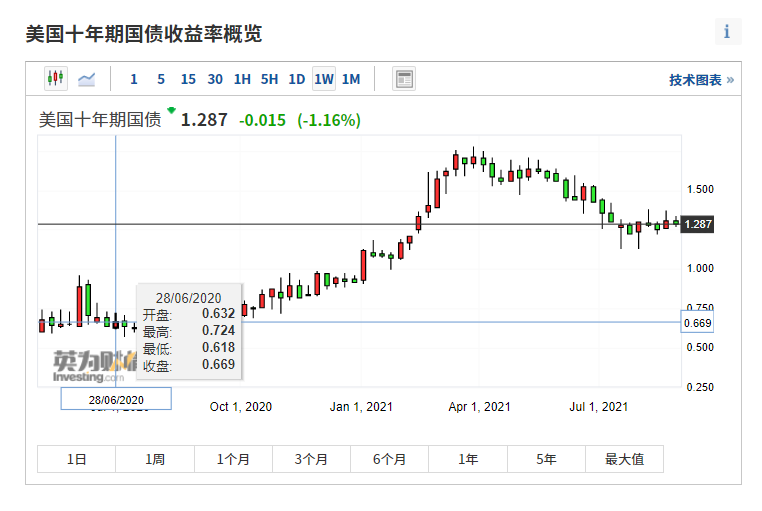762x511 pixels.
Task: Click the tooltip 最低 value 0.618
Action: point(219,347)
